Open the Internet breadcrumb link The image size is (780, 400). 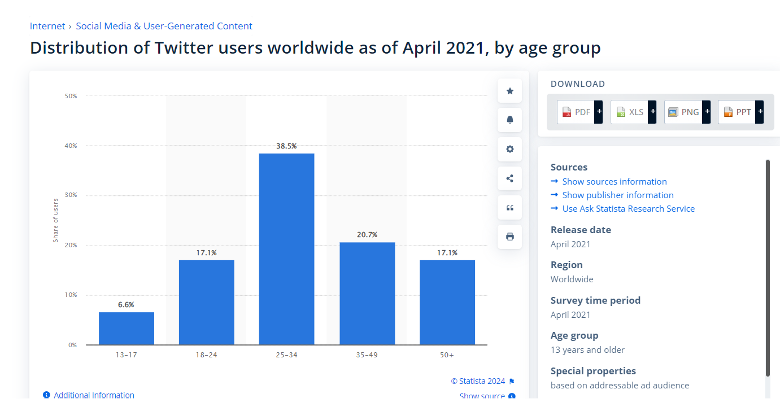[x=47, y=26]
